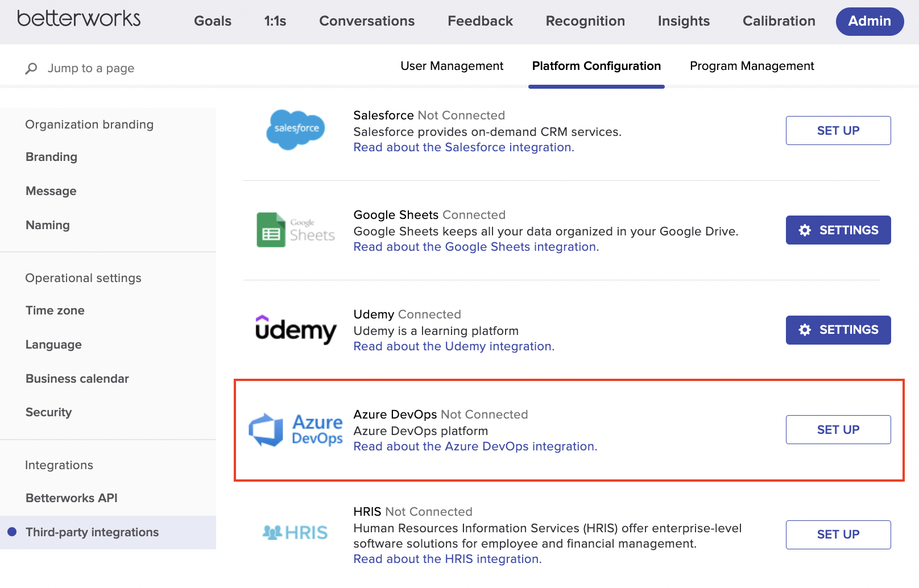The height and width of the screenshot is (588, 919).
Task: Click the Google Sheets logo
Action: click(x=296, y=230)
